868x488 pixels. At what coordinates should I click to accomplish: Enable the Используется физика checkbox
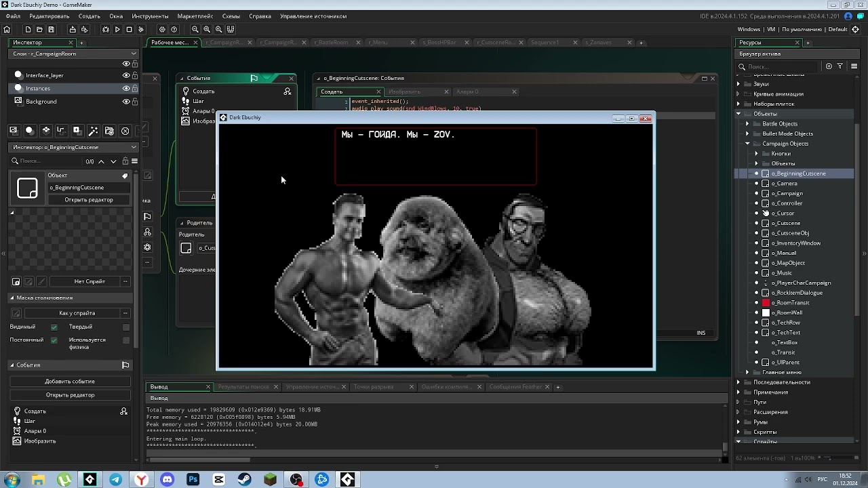click(126, 340)
